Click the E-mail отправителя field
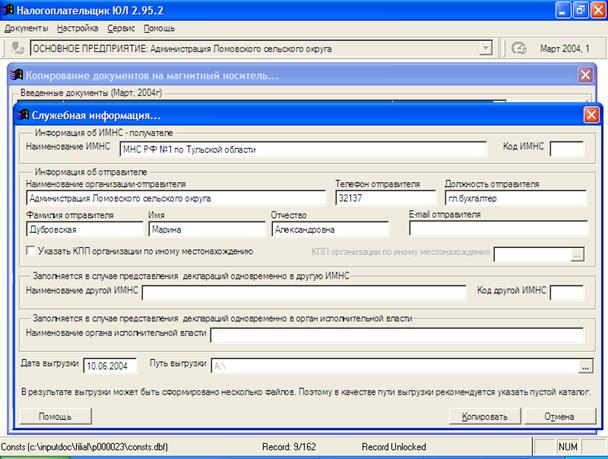This screenshot has width=608, height=459. [x=498, y=228]
